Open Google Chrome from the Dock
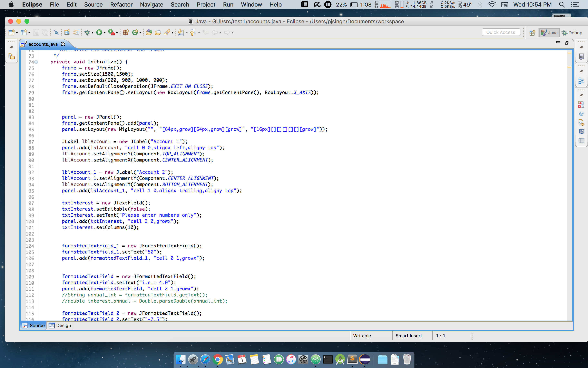This screenshot has height=368, width=588. coord(217,359)
